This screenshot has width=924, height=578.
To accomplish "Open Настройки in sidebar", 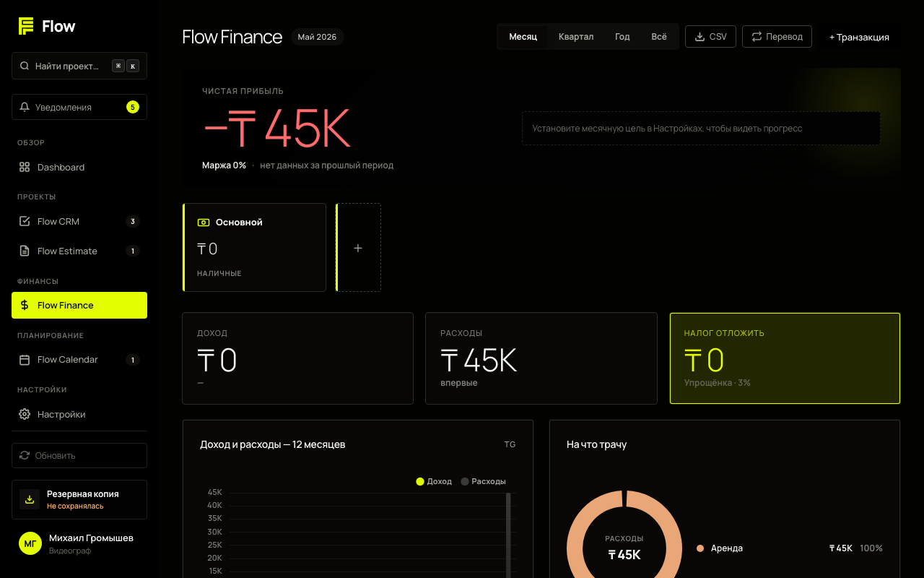I will (x=79, y=414).
